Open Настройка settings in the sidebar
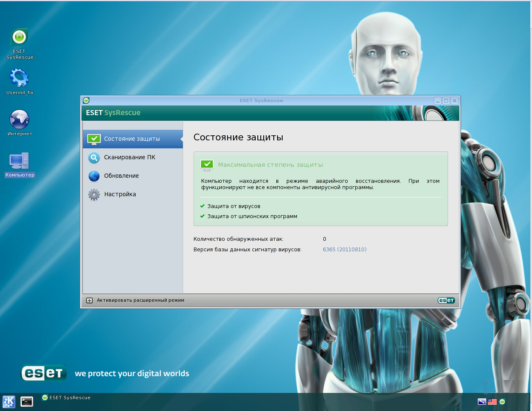The height and width of the screenshot is (411, 532). 120,194
